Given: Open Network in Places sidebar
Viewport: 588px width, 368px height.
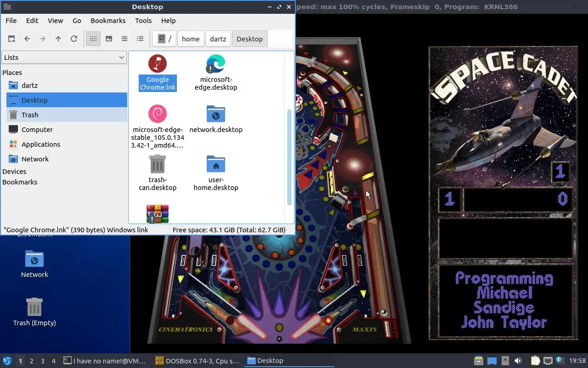Looking at the screenshot, I should pyautogui.click(x=67, y=159).
